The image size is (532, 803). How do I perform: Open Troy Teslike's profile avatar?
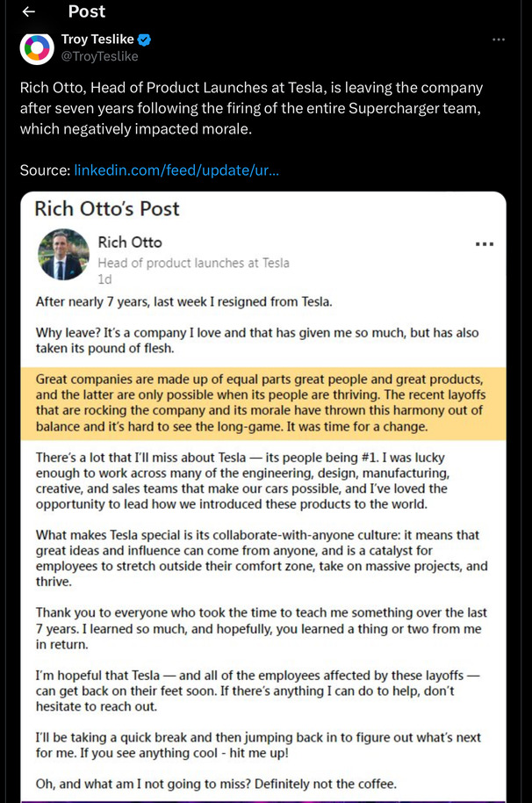pos(36,48)
